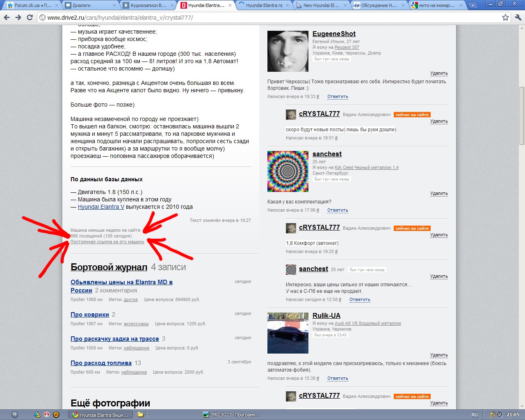Screen dimensions: 525x420
Task: Open the Audi A6 V6 бордовый металлик link
Action: tap(368, 324)
